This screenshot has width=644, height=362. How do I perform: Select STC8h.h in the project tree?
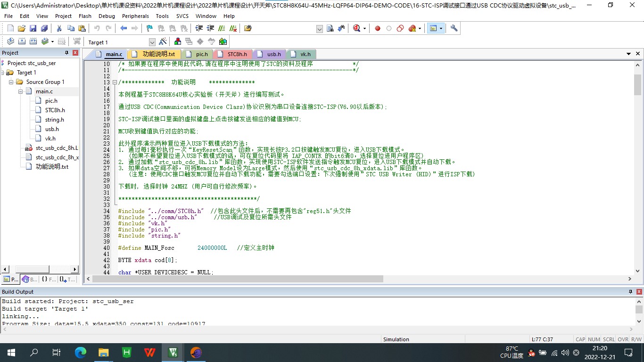55,110
